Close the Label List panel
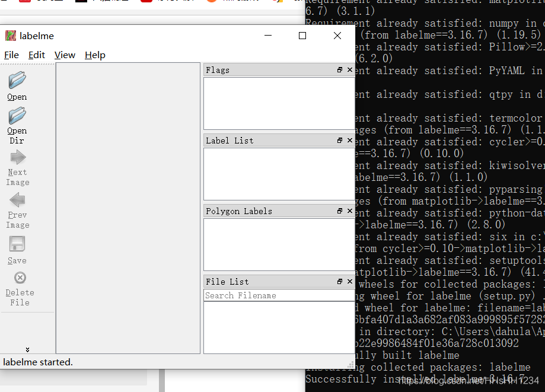 point(350,141)
